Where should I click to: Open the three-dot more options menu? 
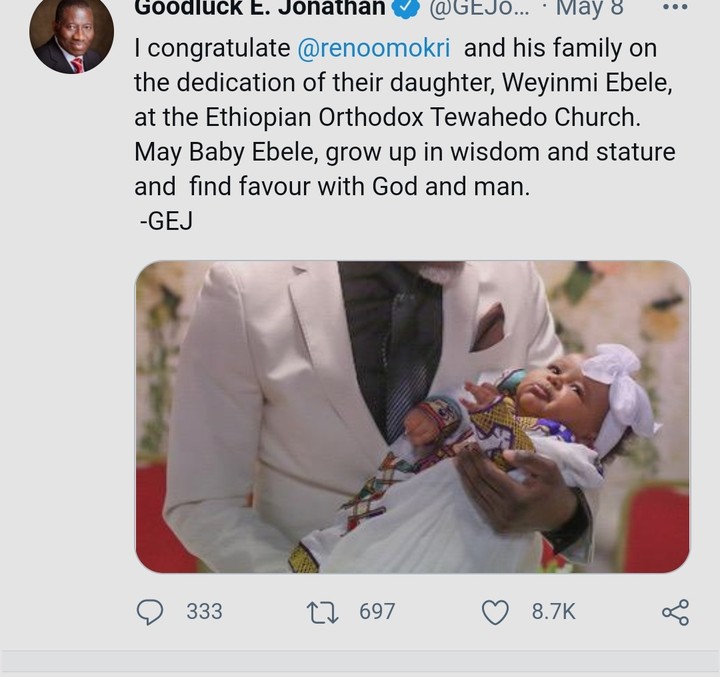pyautogui.click(x=675, y=8)
